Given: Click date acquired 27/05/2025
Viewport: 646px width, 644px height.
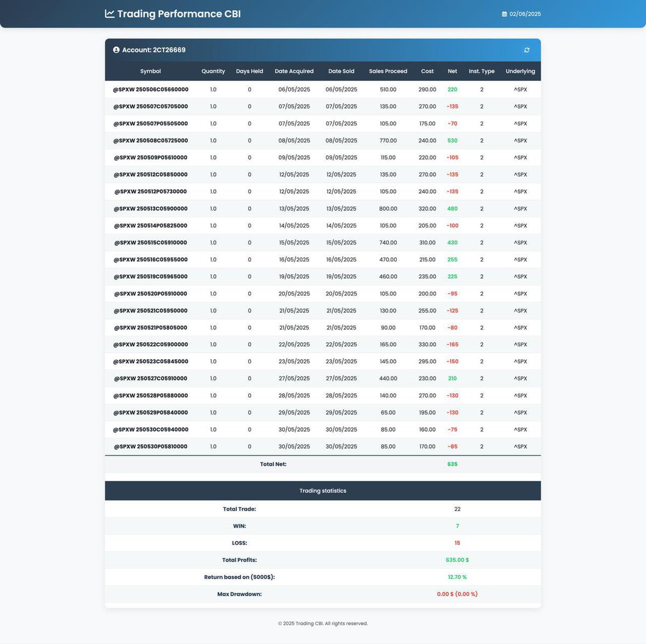Looking at the screenshot, I should 294,378.
